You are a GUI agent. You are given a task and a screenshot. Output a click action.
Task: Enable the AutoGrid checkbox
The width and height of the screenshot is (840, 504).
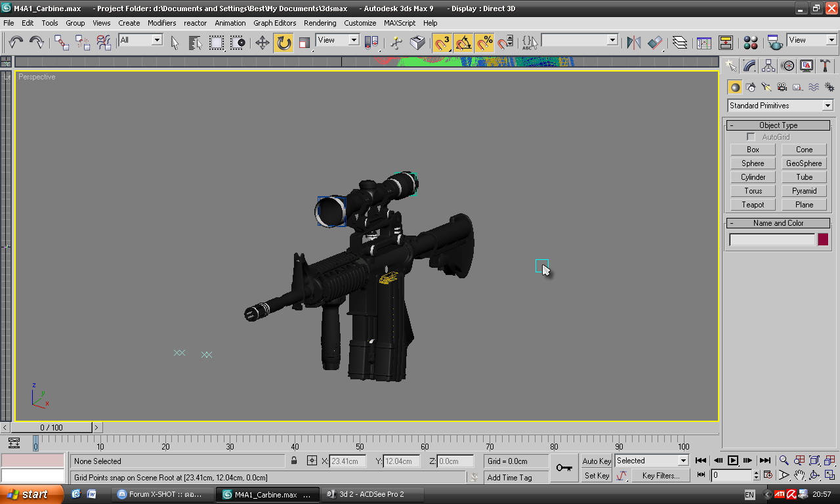tap(751, 137)
